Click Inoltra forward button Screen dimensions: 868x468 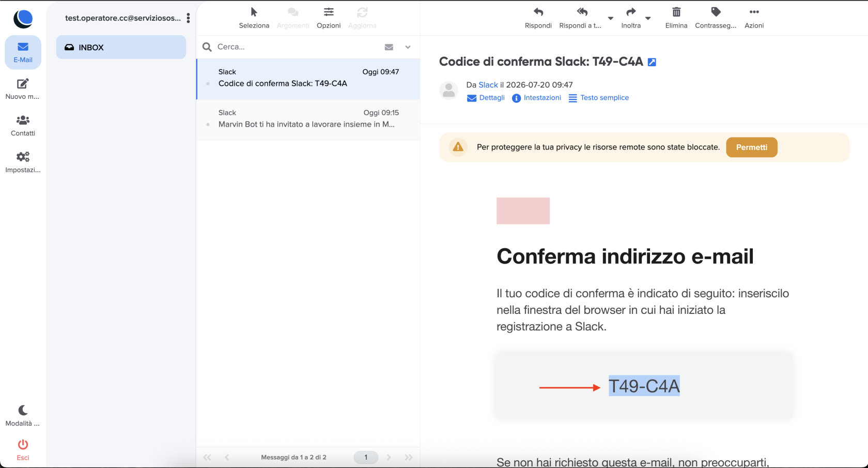tap(631, 18)
